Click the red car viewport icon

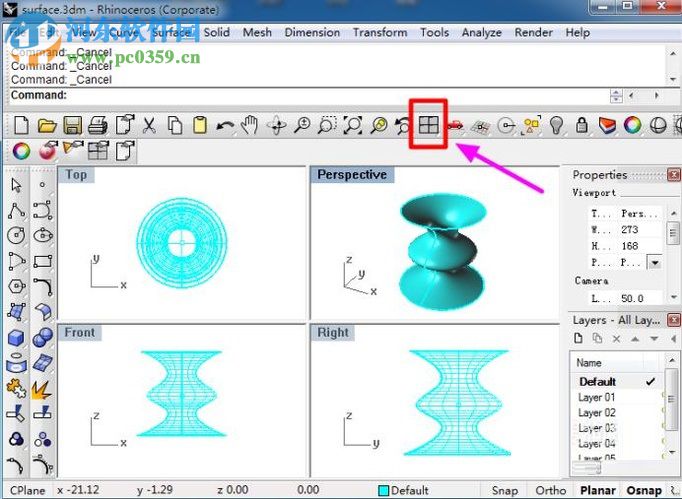(x=455, y=126)
